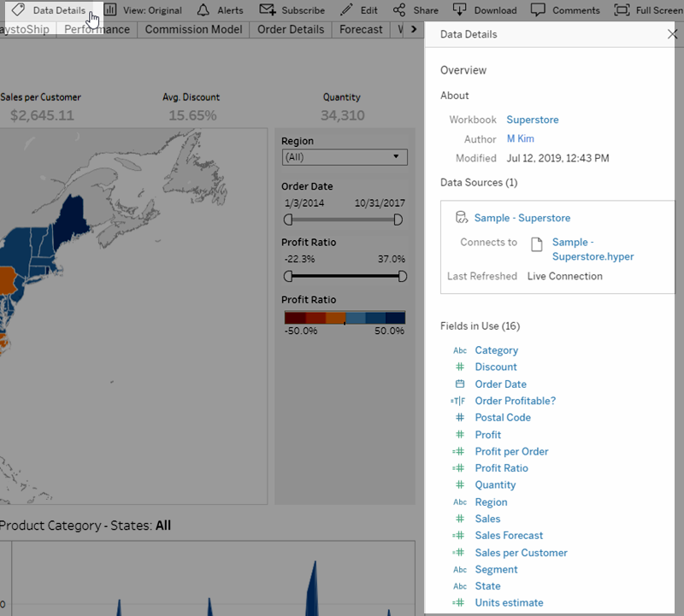The width and height of the screenshot is (684, 616).
Task: Click the Avg. Discount value 15.65%
Action: coord(192,115)
